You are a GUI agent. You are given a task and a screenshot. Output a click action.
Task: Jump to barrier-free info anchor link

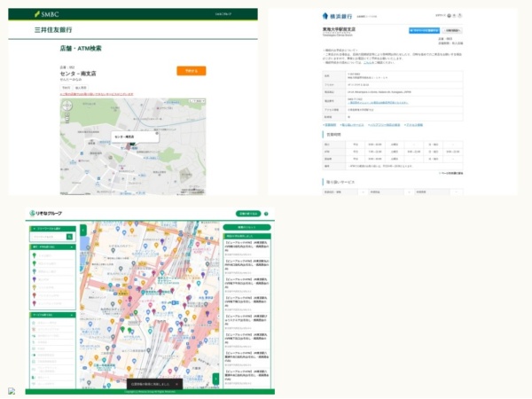point(384,125)
